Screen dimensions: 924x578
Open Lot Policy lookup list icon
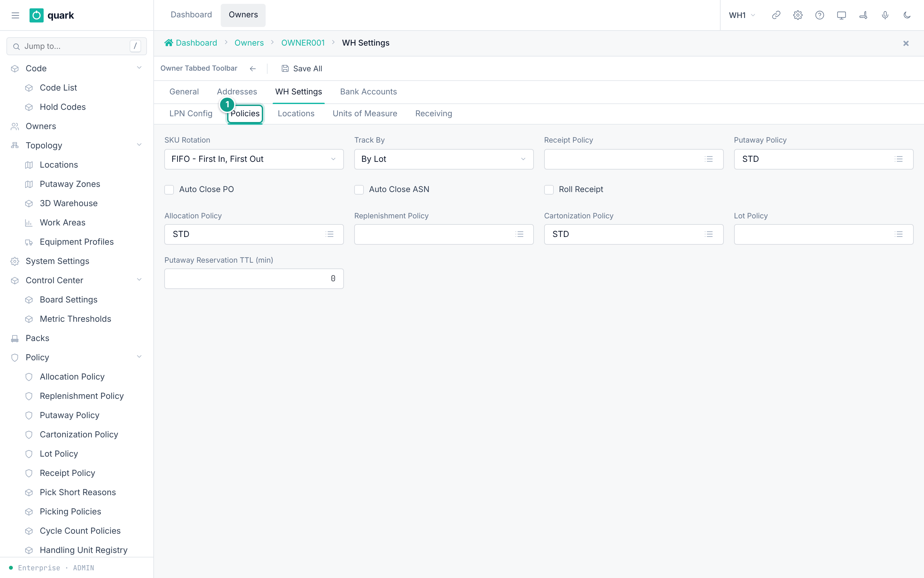click(x=898, y=234)
